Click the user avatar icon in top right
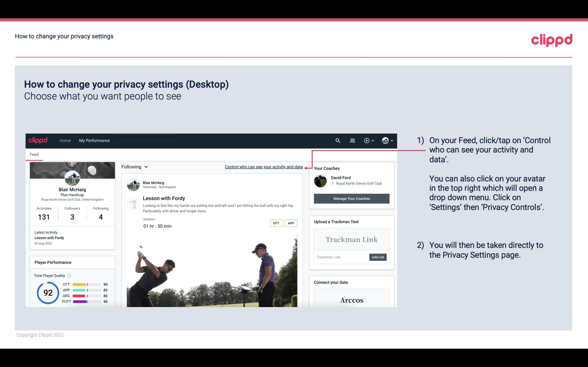 (x=385, y=140)
